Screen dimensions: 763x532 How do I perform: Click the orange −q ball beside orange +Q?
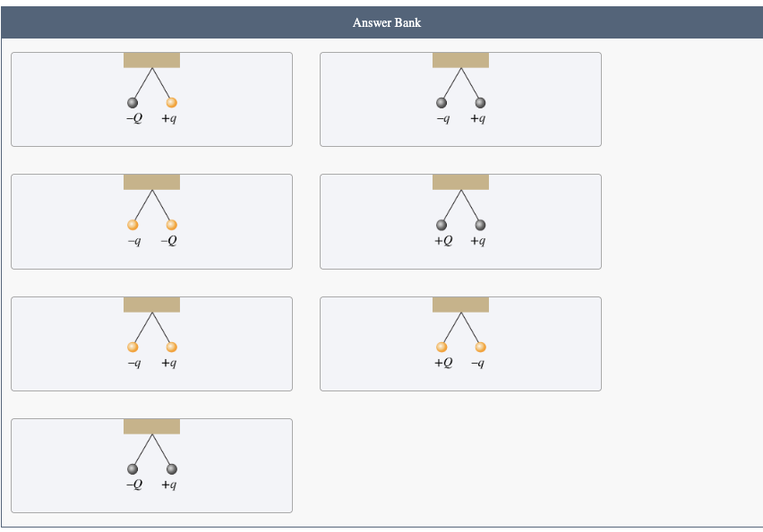pyautogui.click(x=480, y=347)
